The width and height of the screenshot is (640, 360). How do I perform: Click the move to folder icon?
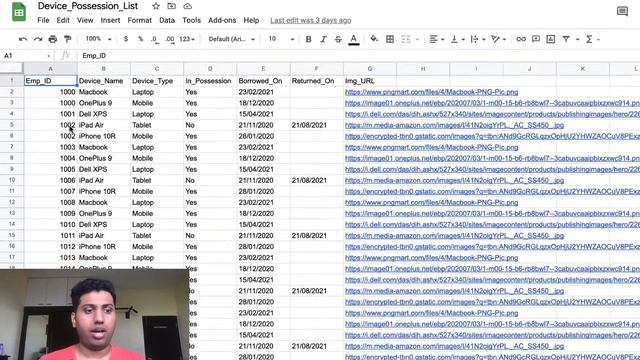tap(171, 6)
